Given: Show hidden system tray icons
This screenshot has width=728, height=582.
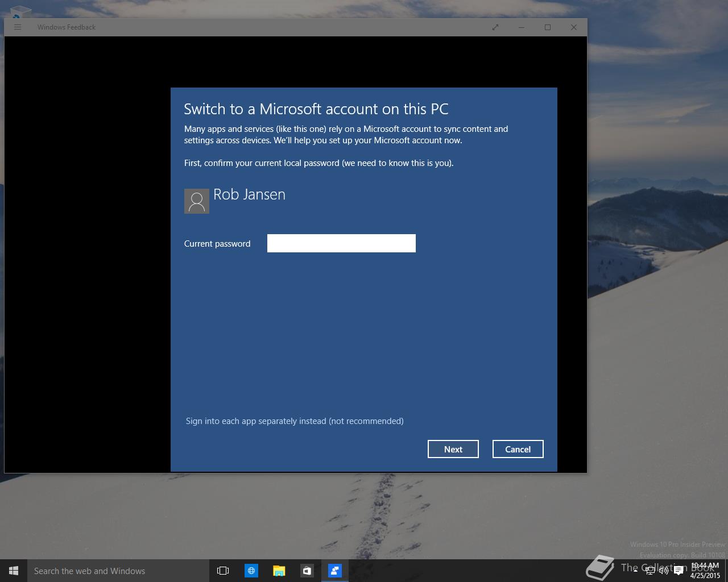Looking at the screenshot, I should (635, 571).
